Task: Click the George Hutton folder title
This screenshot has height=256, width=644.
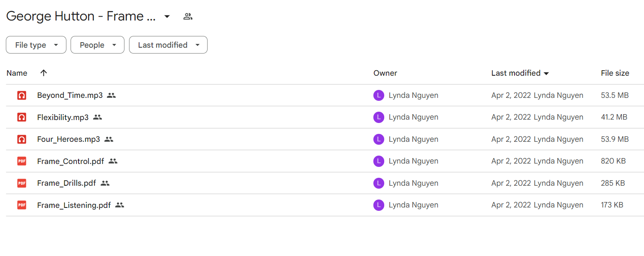Action: pos(81,17)
